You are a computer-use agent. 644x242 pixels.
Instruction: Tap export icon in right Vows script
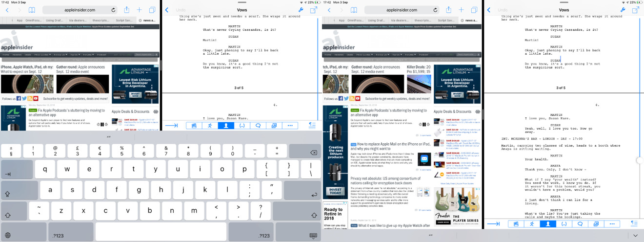point(636,10)
